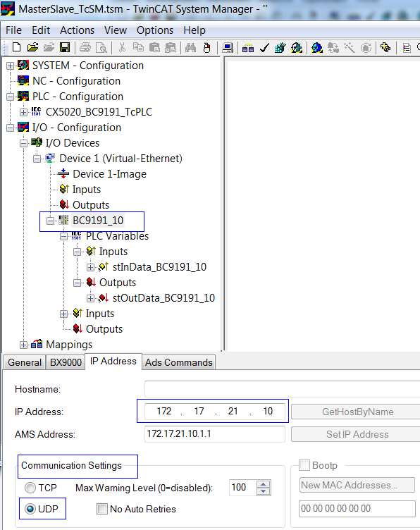Click the Hostname input field
420x530 pixels.
[282, 389]
